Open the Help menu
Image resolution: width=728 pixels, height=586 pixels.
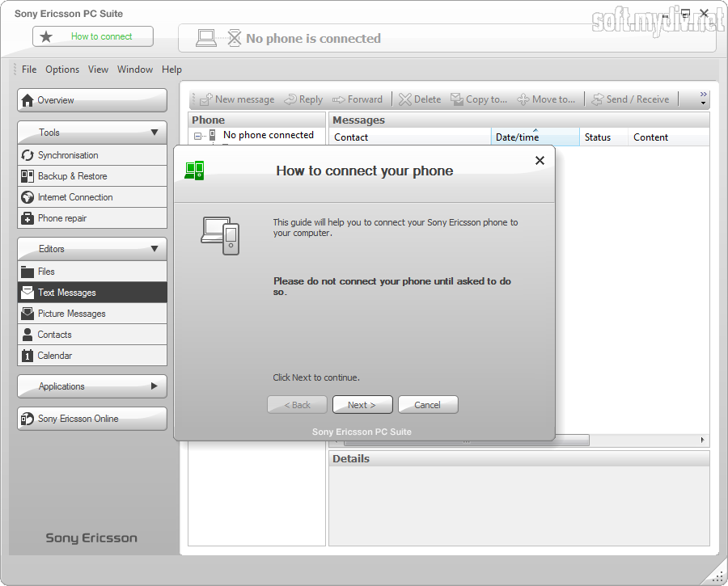tap(171, 70)
